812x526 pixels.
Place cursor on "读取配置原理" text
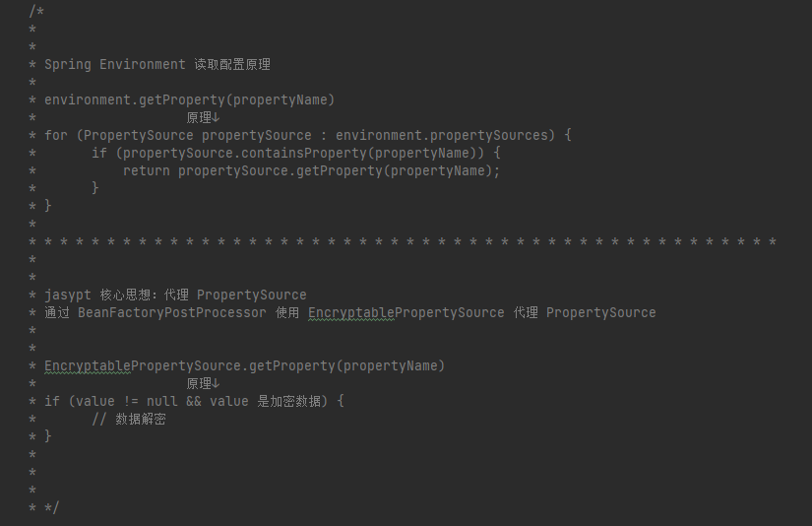click(232, 64)
